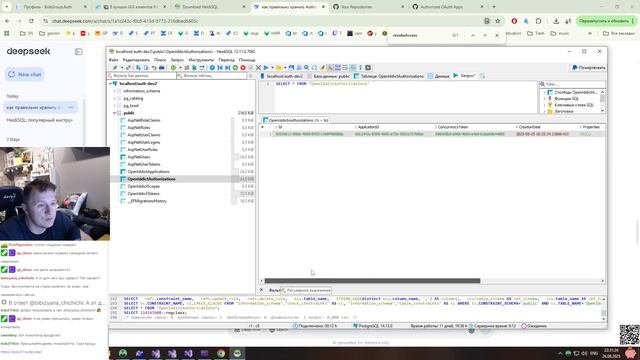The width and height of the screenshot is (640, 360).
Task: Close the data filter panel X
Action: (x=262, y=290)
